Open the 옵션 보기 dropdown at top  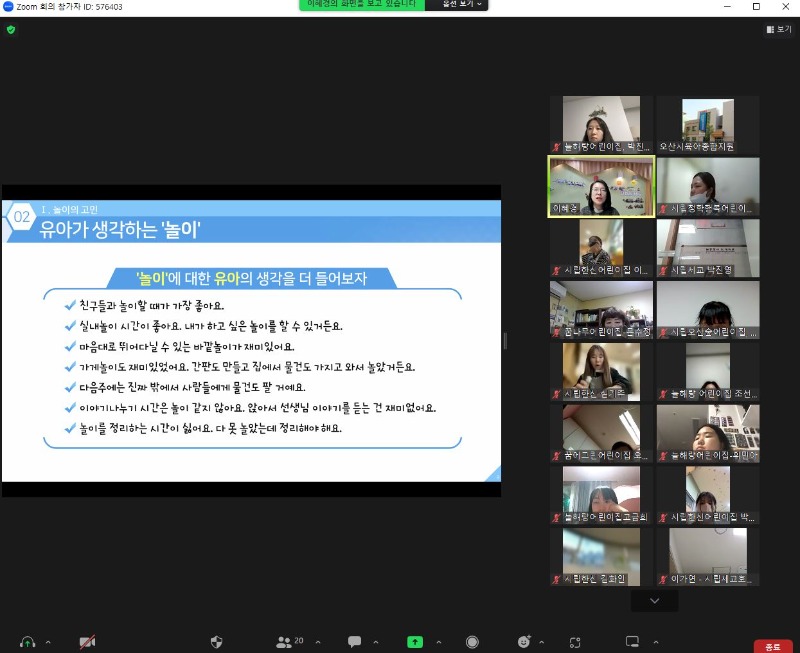(x=456, y=5)
